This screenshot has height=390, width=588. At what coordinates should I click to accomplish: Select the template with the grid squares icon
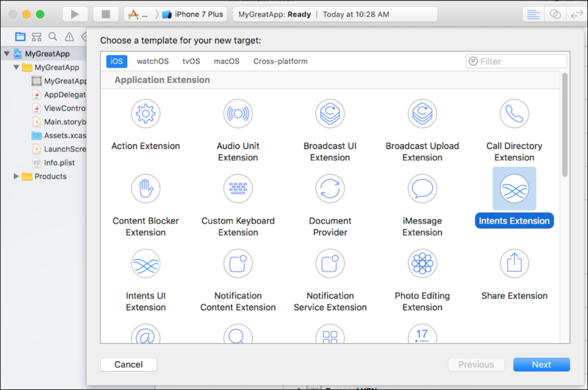(x=330, y=335)
